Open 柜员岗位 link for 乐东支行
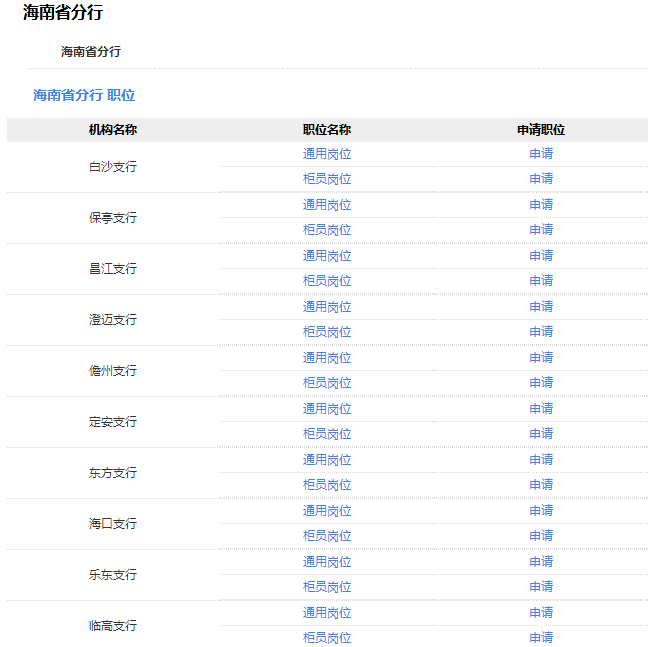 (327, 587)
